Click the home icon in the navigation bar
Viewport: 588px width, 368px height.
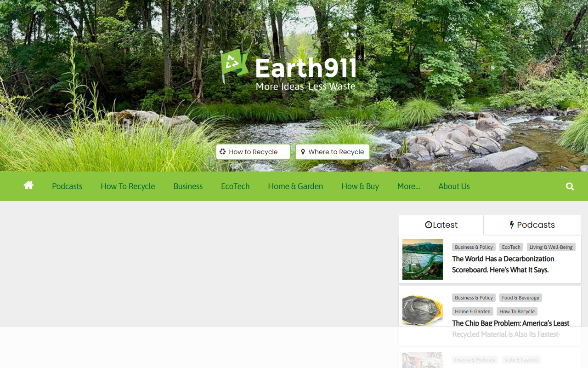pos(28,185)
